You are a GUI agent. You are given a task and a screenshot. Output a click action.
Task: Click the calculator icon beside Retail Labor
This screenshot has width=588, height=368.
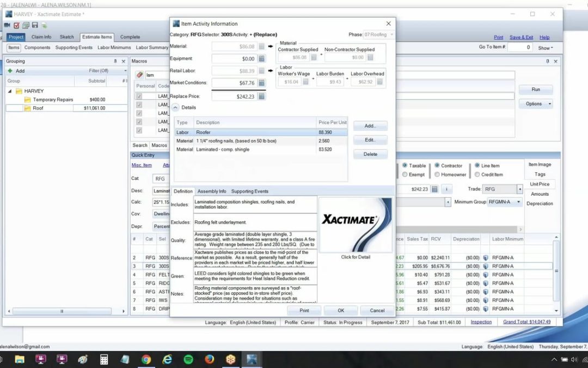pyautogui.click(x=261, y=71)
